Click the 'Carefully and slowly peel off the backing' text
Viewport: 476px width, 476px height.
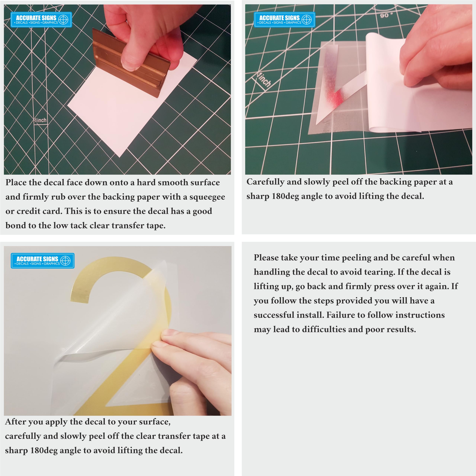350,189
